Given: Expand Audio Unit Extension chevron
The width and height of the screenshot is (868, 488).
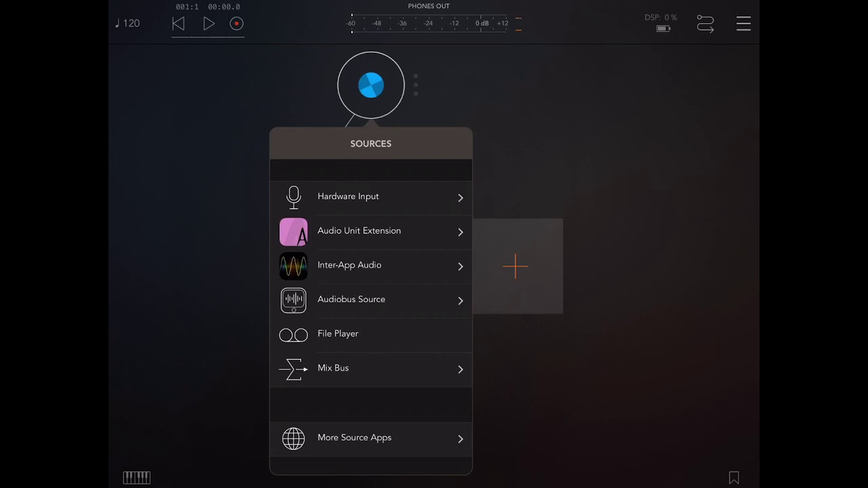Looking at the screenshot, I should (x=460, y=232).
